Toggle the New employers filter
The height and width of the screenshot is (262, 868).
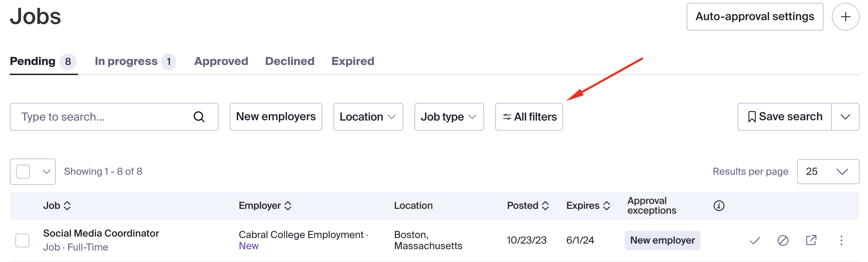[276, 117]
